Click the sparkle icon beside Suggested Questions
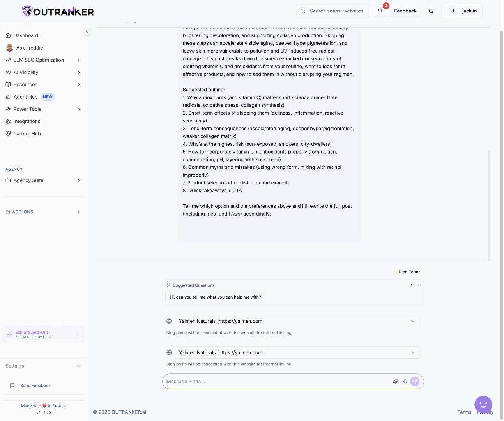The image size is (504, 421). coord(168,285)
